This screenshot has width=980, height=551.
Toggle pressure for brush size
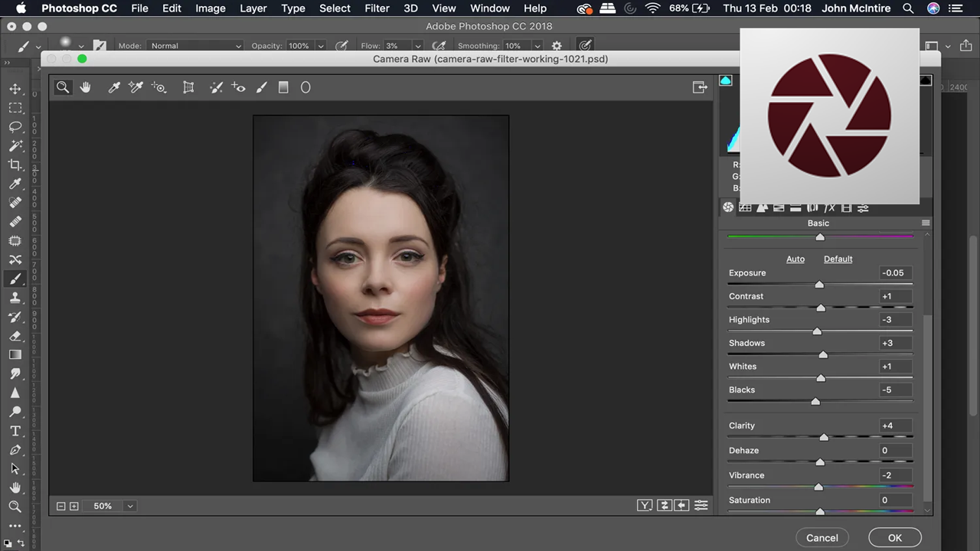click(x=585, y=46)
